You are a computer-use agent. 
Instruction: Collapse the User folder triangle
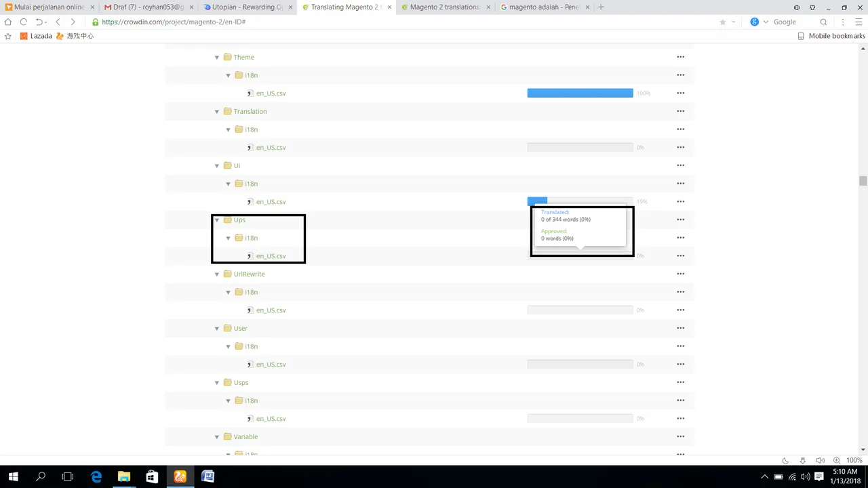coord(218,328)
